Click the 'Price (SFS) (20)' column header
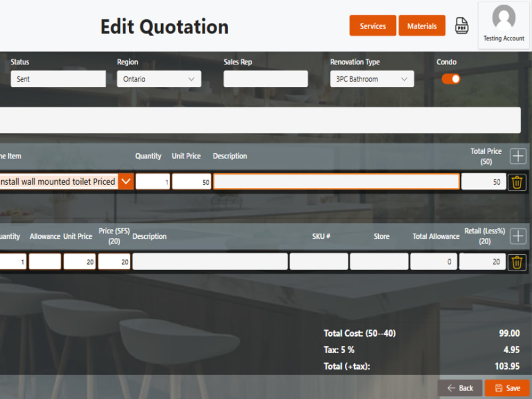The image size is (532, 399). point(114,236)
